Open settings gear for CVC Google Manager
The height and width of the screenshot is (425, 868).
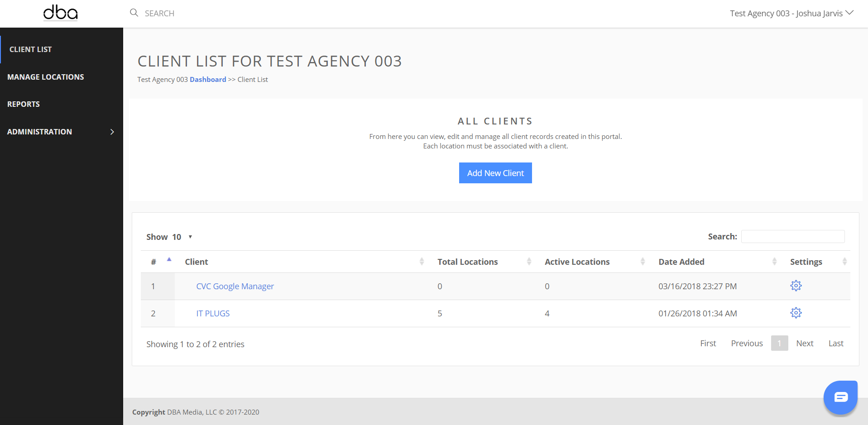[x=796, y=286]
